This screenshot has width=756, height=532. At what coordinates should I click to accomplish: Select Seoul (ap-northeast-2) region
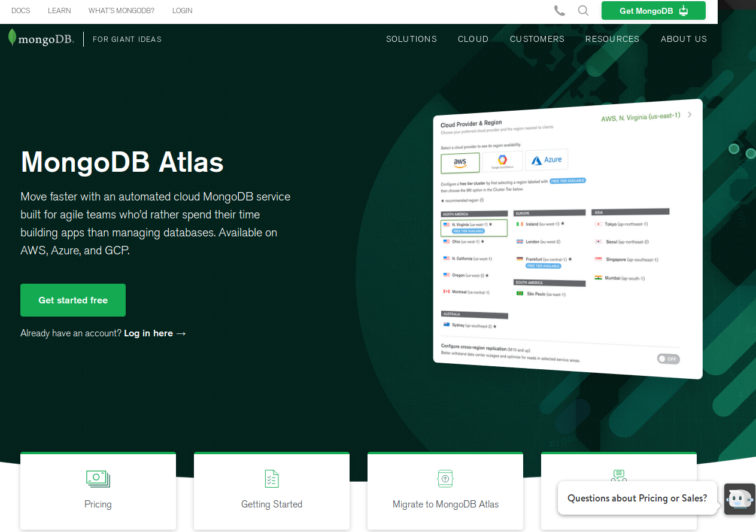click(x=622, y=242)
